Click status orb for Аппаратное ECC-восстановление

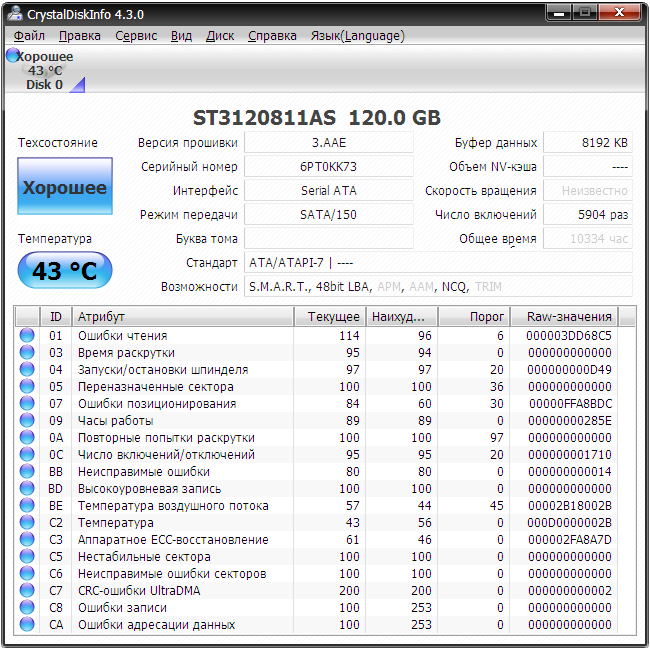click(x=27, y=539)
